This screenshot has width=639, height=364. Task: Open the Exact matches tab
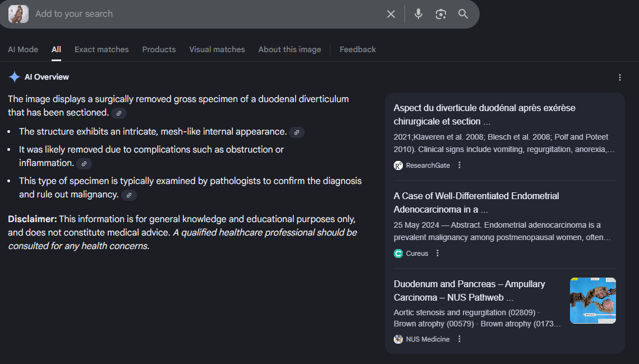[102, 49]
